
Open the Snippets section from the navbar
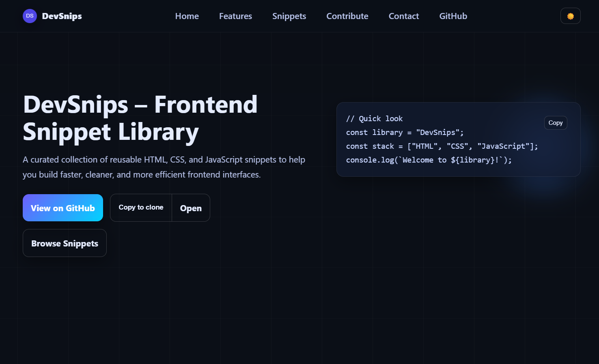coord(289,16)
